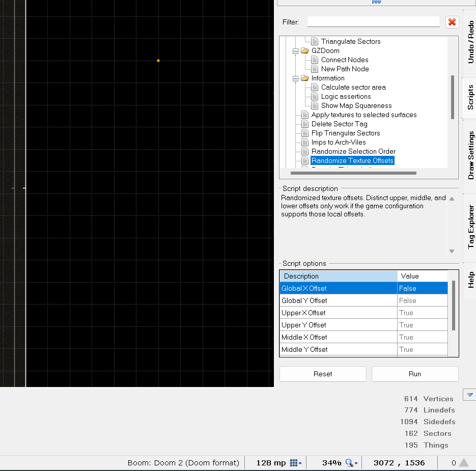Run the selected script
This screenshot has height=471, width=476.
[x=415, y=374]
